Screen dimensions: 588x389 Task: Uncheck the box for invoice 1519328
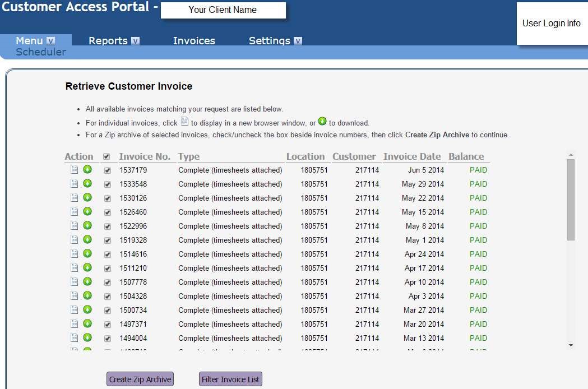pos(108,240)
